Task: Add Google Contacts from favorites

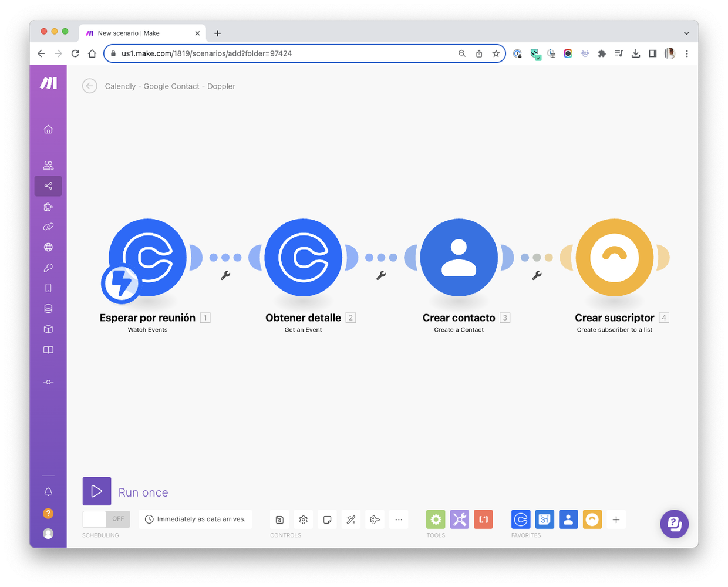Action: coord(568,519)
